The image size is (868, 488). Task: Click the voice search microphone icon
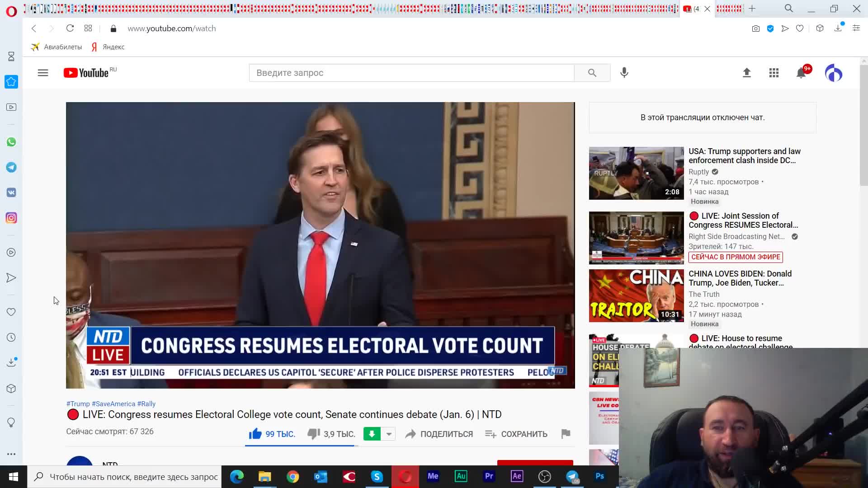pos(624,73)
